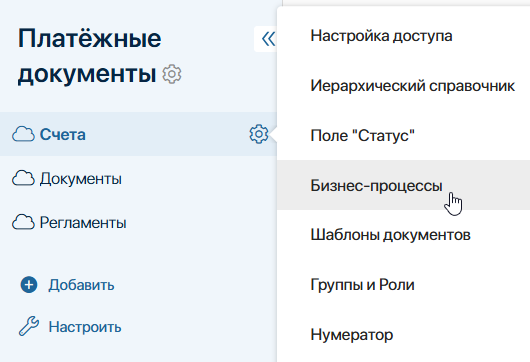Click cloud icon beside Регламенты
530x362 pixels.
click(23, 222)
